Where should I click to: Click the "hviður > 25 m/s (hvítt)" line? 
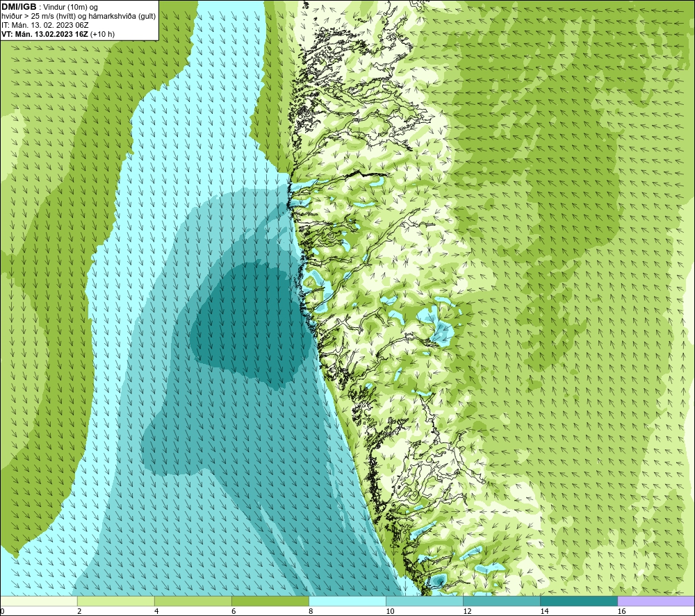(40, 17)
